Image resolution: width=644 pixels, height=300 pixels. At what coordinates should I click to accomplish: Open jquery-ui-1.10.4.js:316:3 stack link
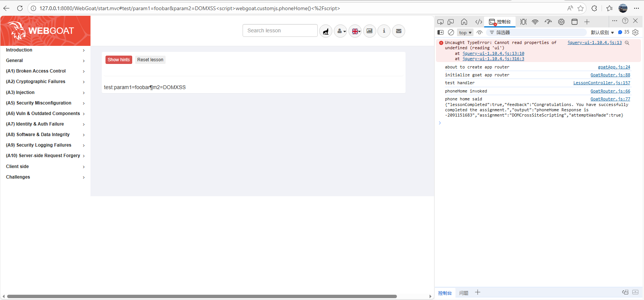pos(493,59)
